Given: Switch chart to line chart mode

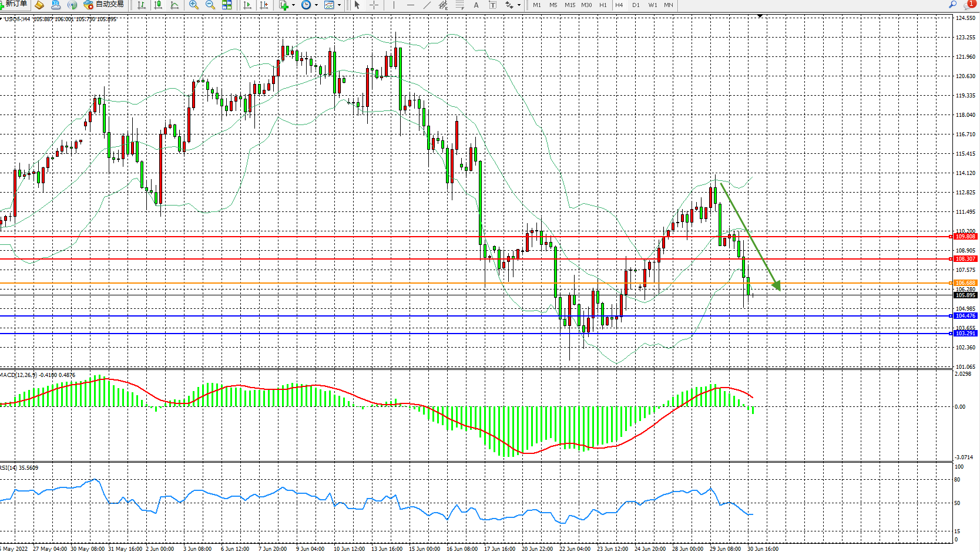Looking at the screenshot, I should [174, 5].
